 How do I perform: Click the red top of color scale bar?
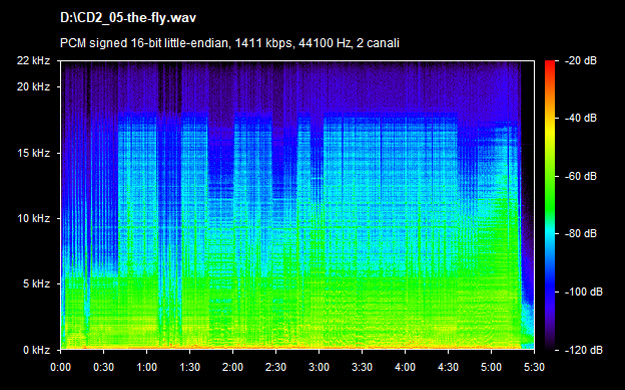[x=550, y=66]
